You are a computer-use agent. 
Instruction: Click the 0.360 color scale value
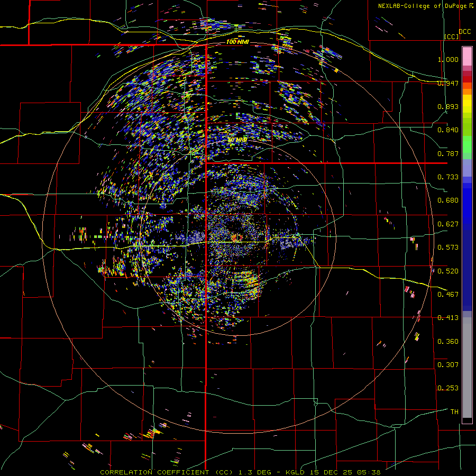pyautogui.click(x=448, y=342)
